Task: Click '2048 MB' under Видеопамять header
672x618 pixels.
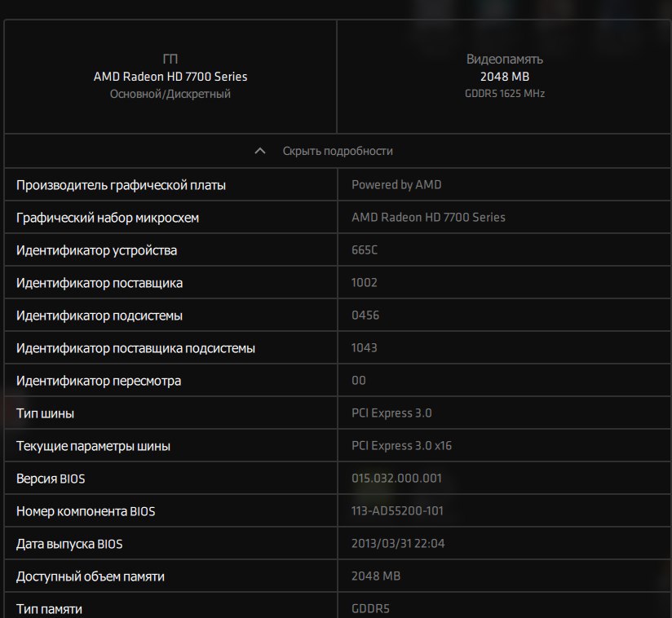Action: point(505,77)
